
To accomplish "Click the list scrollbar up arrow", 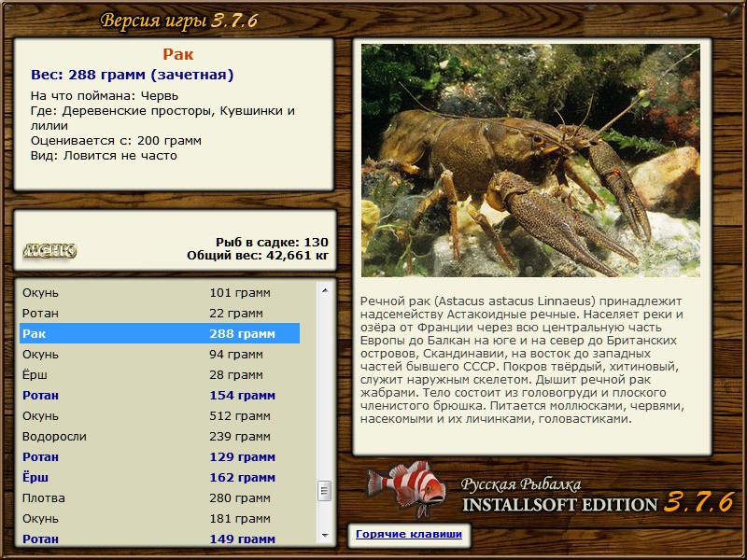I will click(x=325, y=290).
